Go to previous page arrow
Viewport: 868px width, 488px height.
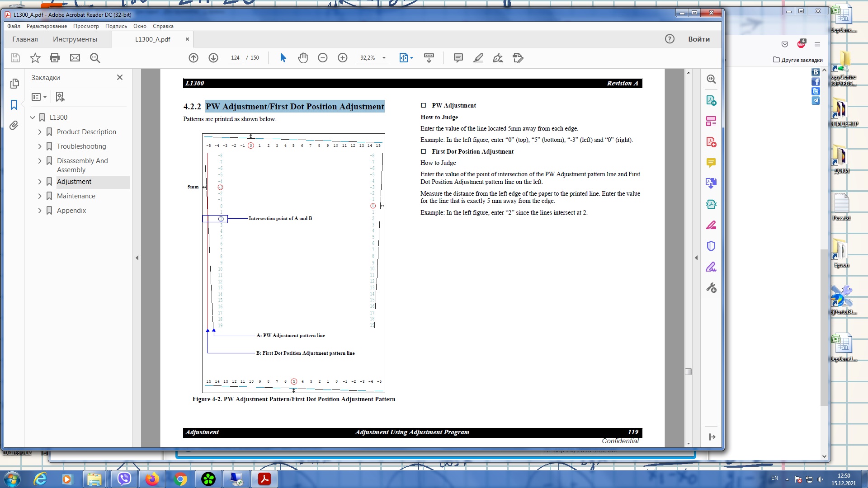[x=193, y=58]
